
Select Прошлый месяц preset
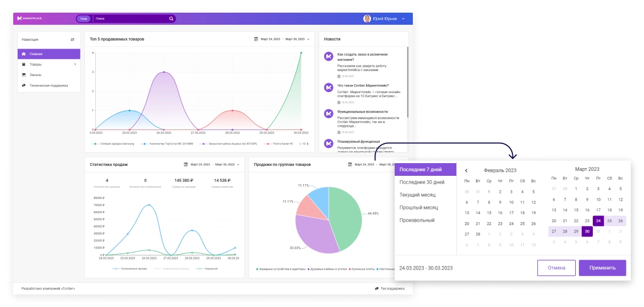(418, 208)
